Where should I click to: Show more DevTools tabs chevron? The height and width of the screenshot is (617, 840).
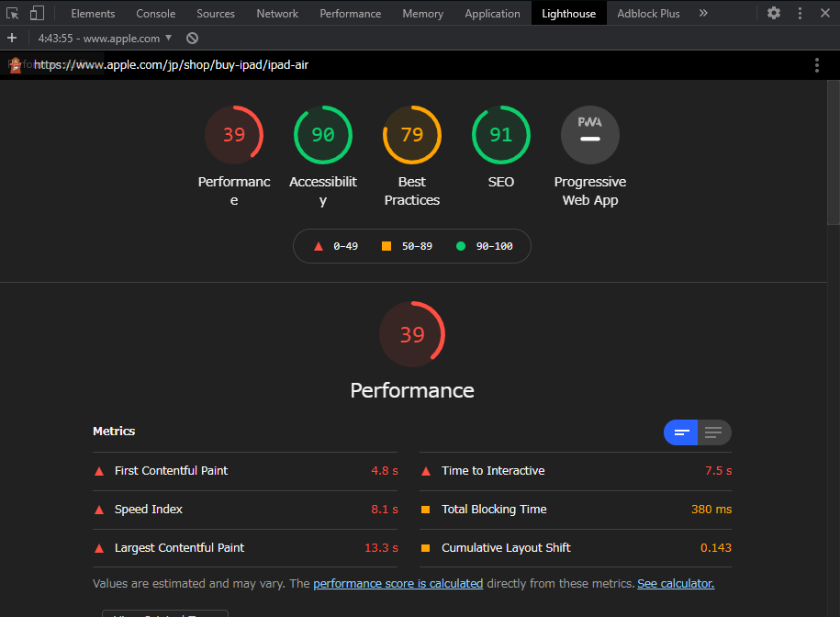click(703, 13)
